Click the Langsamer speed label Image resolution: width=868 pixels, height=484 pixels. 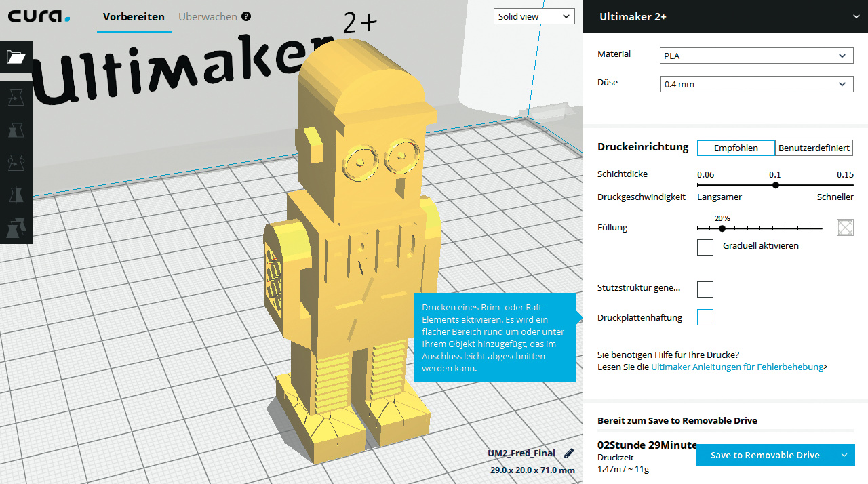point(719,197)
